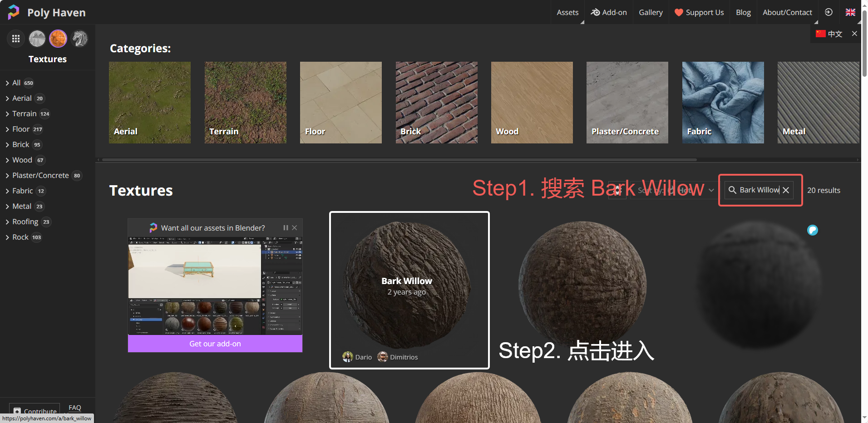Click the Dimitrios author name

pyautogui.click(x=404, y=357)
